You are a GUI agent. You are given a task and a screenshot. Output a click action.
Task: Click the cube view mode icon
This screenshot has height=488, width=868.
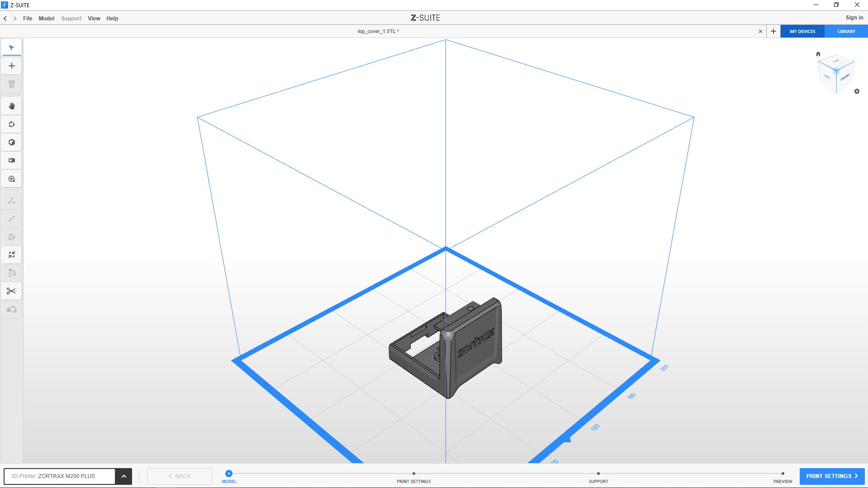point(12,142)
